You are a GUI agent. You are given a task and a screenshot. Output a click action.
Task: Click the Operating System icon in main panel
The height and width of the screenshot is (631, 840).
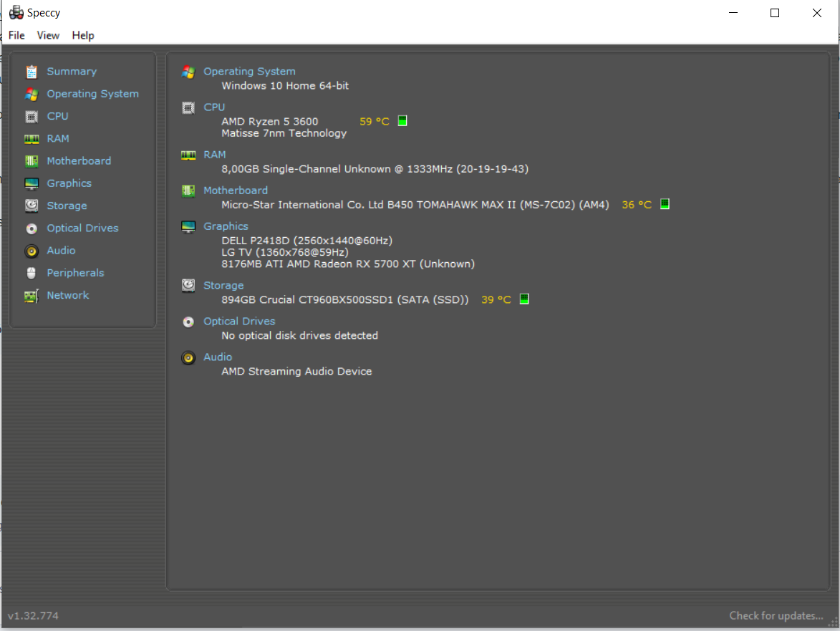click(188, 72)
